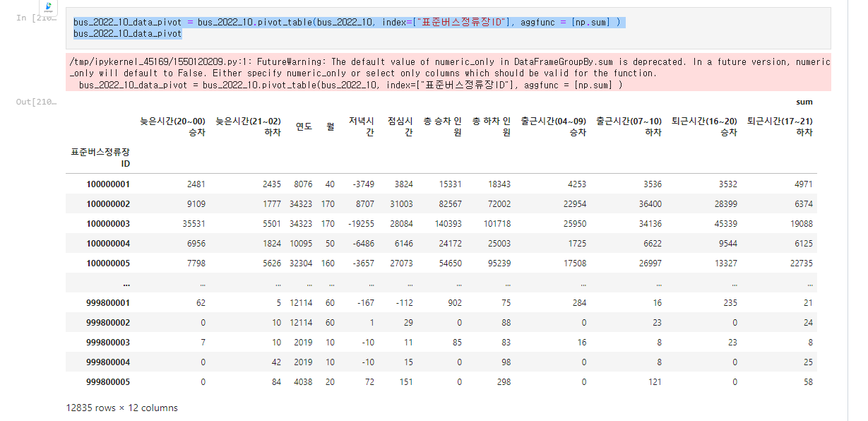Click the cell value 902

pyautogui.click(x=455, y=303)
